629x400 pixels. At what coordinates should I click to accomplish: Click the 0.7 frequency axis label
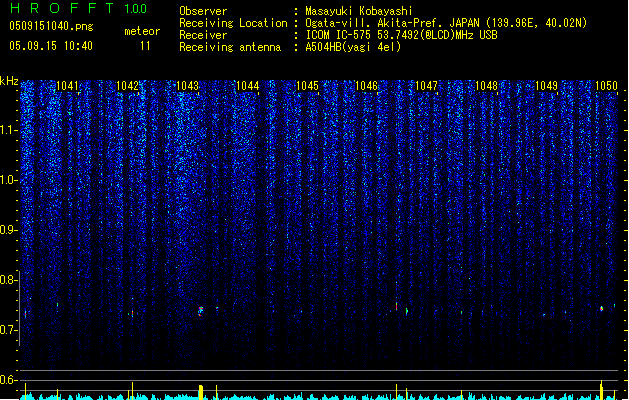click(8, 330)
